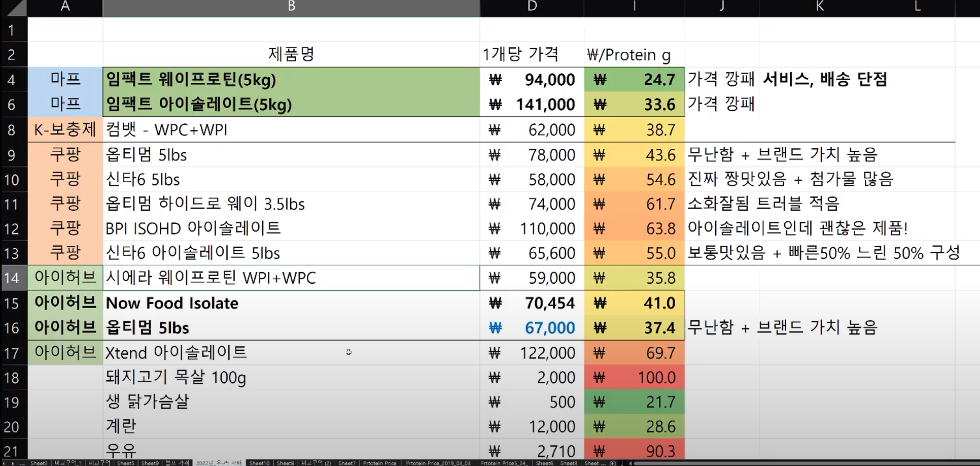The image size is (980, 466).
Task: Switch to the Sheet10 tab
Action: (259, 463)
